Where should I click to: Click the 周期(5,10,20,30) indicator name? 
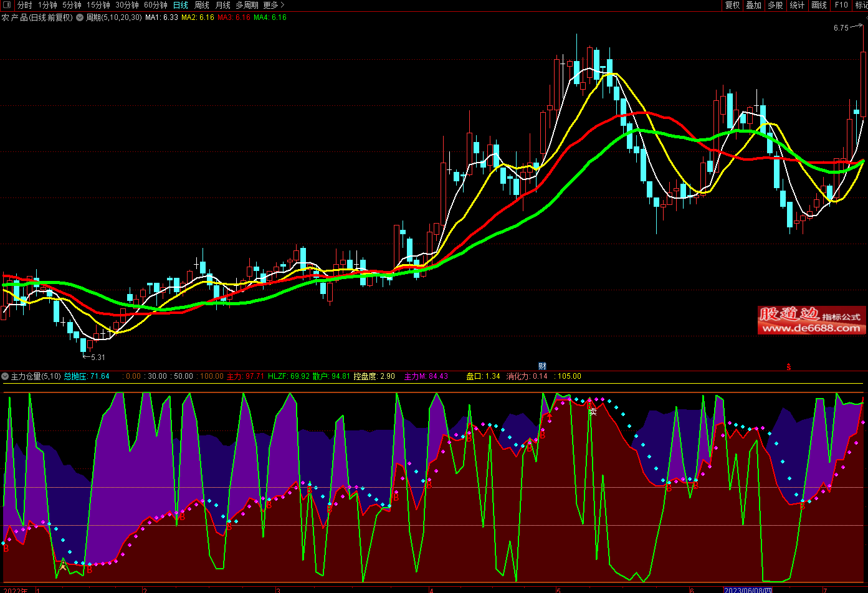(x=113, y=17)
